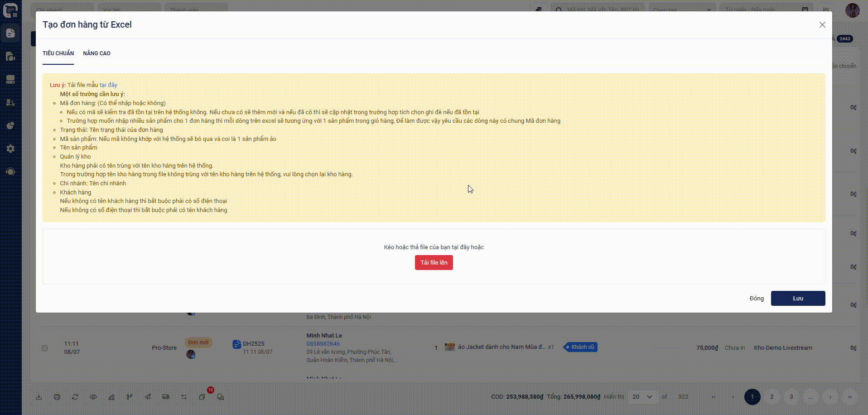Open the 'tại đây' sample file link
868x415 pixels.
108,85
